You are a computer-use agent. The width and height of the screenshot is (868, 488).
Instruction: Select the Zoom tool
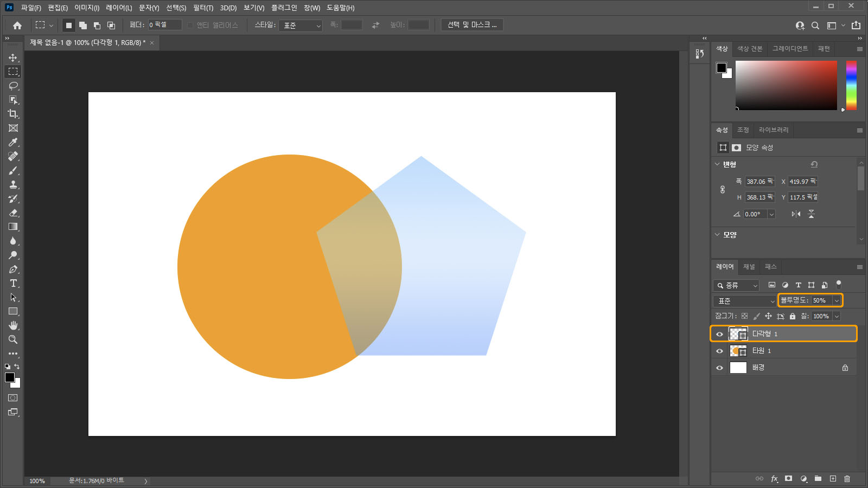13,339
